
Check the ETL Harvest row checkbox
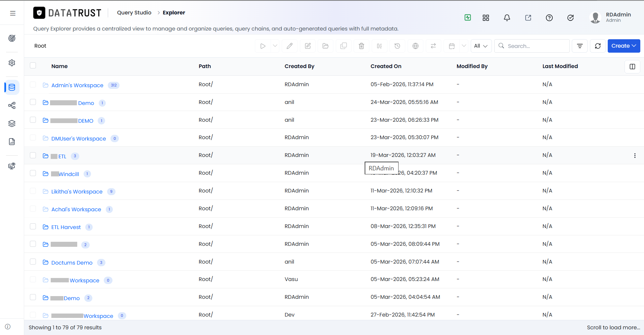point(33,226)
